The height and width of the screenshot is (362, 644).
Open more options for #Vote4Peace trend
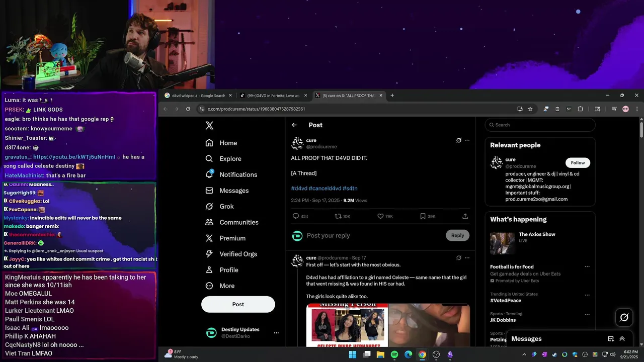[587, 296]
